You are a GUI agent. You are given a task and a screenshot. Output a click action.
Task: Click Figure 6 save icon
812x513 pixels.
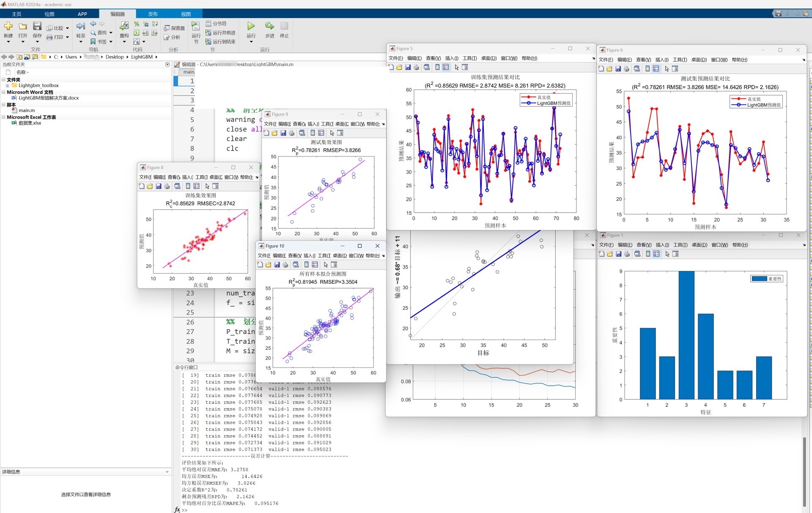(618, 69)
